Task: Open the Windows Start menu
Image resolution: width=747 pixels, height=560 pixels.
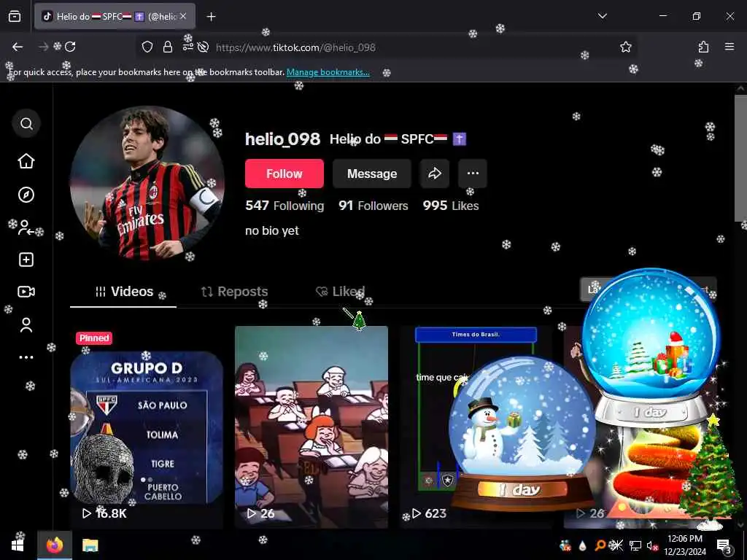Action: coord(18,545)
